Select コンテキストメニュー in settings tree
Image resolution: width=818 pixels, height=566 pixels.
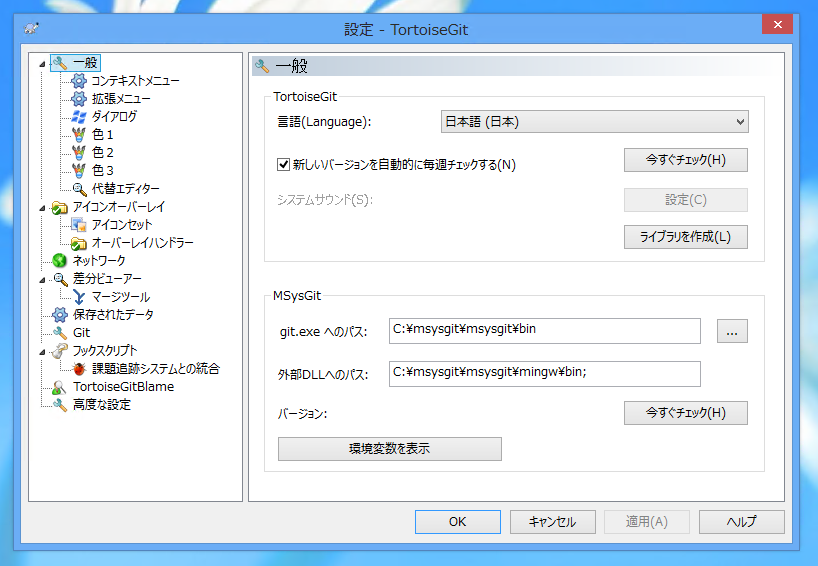coord(135,81)
